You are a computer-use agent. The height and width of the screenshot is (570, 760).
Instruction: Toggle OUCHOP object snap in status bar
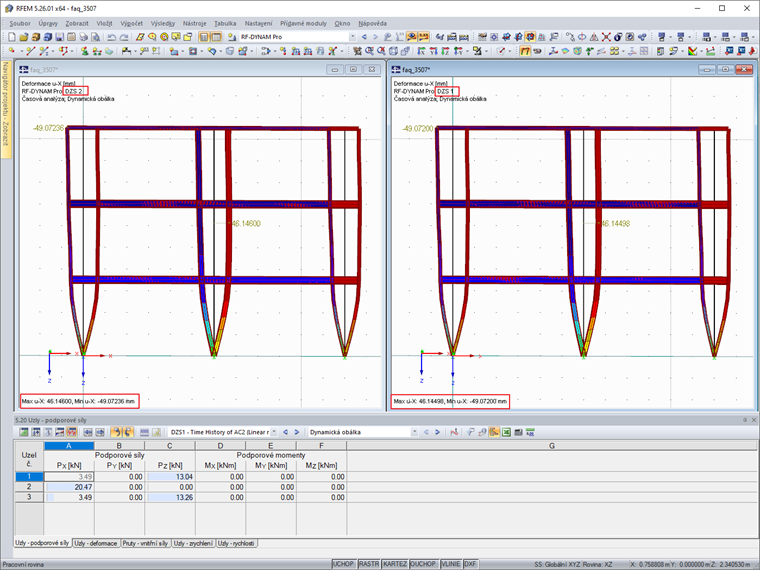[x=423, y=564]
